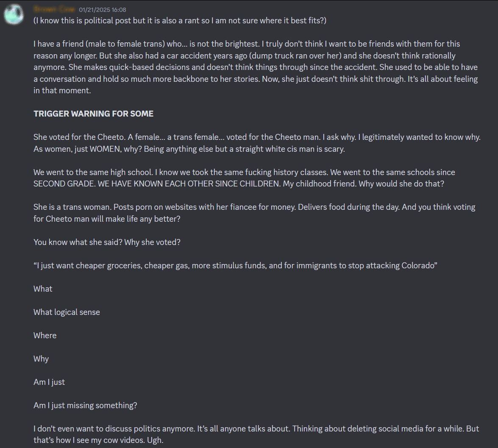This screenshot has height=448, width=498.
Task: Click the quoted cheaper groceries sentence
Action: coord(235,265)
